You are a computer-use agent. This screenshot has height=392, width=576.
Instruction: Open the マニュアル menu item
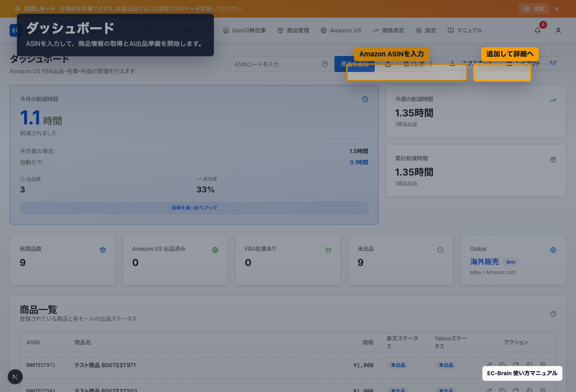[x=465, y=30]
